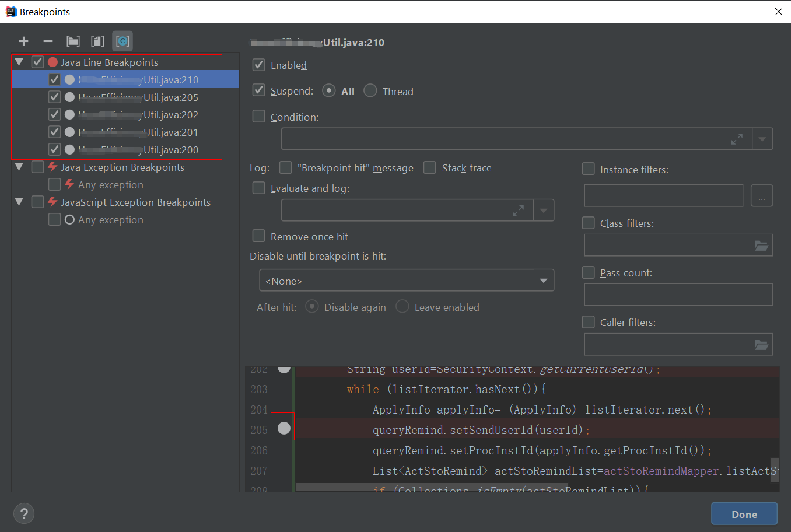Click the JavaScript Exception Breakpoints lightning icon
This screenshot has height=532, width=791.
(x=52, y=202)
